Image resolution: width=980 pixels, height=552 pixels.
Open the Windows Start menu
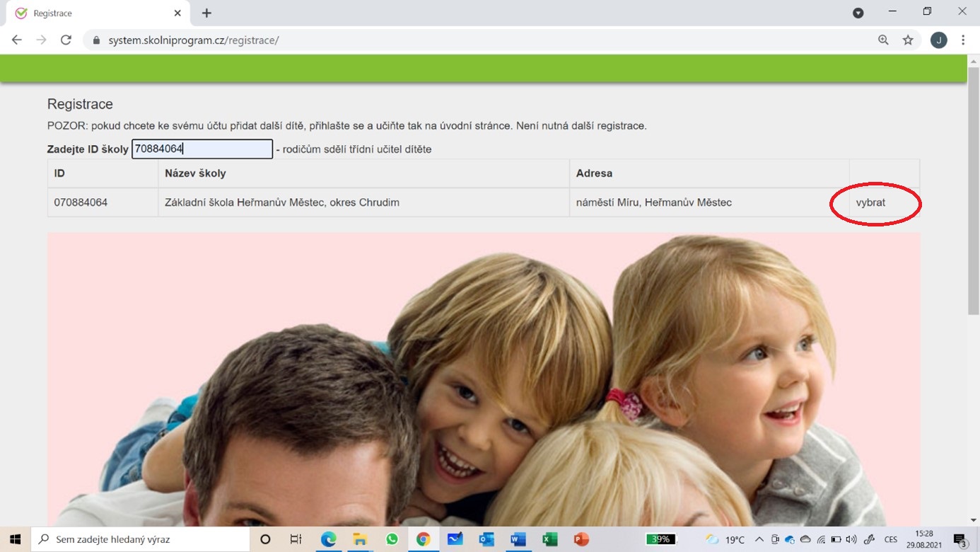pyautogui.click(x=15, y=539)
